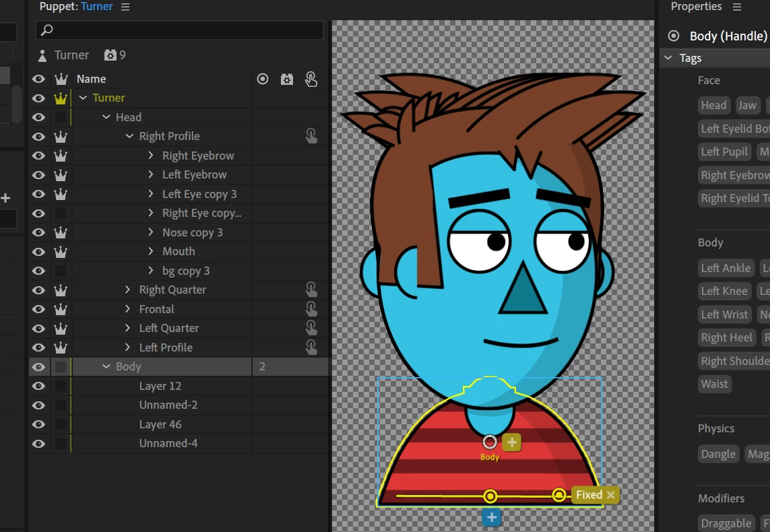The width and height of the screenshot is (770, 532).
Task: Collapse the Right Profile group
Action: tap(129, 136)
